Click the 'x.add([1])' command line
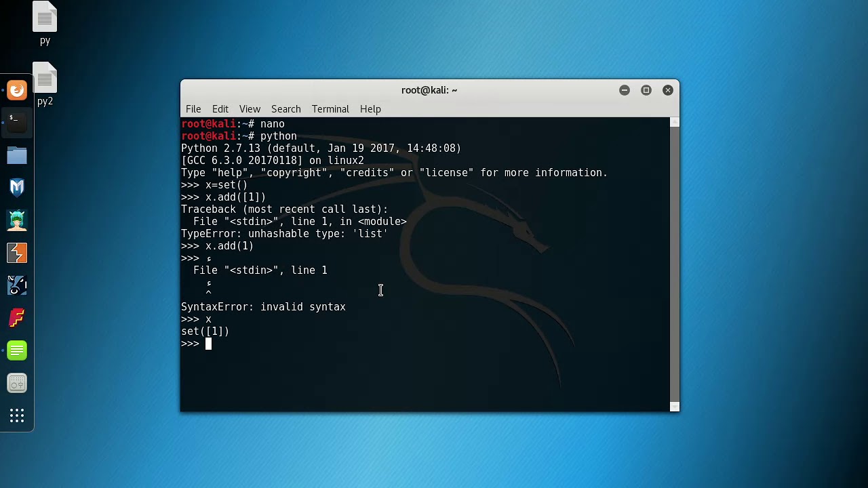 [224, 197]
